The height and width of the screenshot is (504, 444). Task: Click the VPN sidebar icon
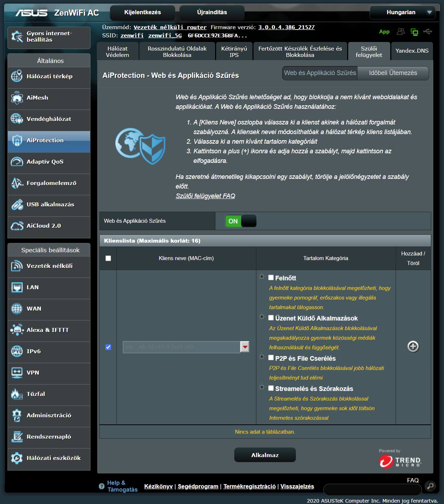[x=17, y=373]
